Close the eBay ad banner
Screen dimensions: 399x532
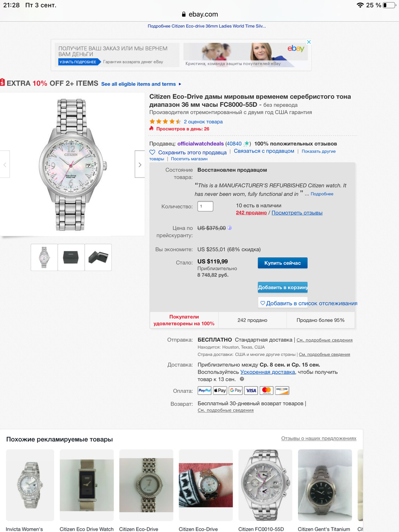308,42
